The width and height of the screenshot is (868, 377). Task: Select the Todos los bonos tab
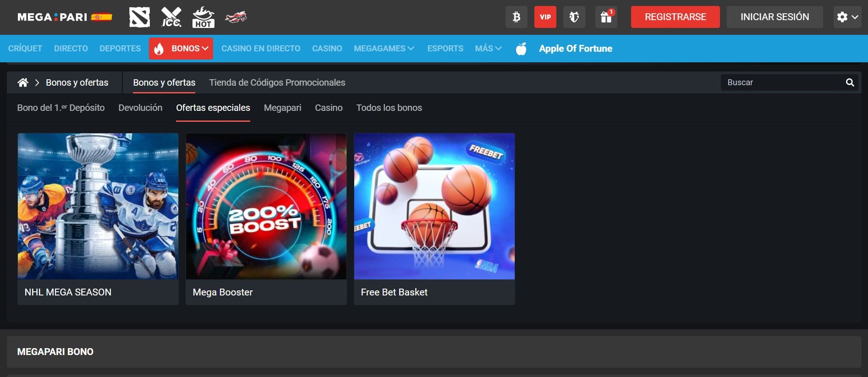click(389, 108)
